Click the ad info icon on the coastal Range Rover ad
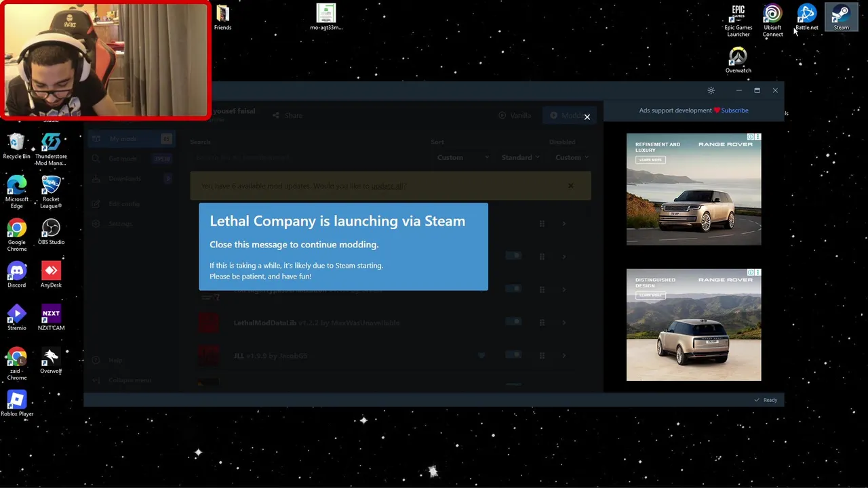 [751, 137]
